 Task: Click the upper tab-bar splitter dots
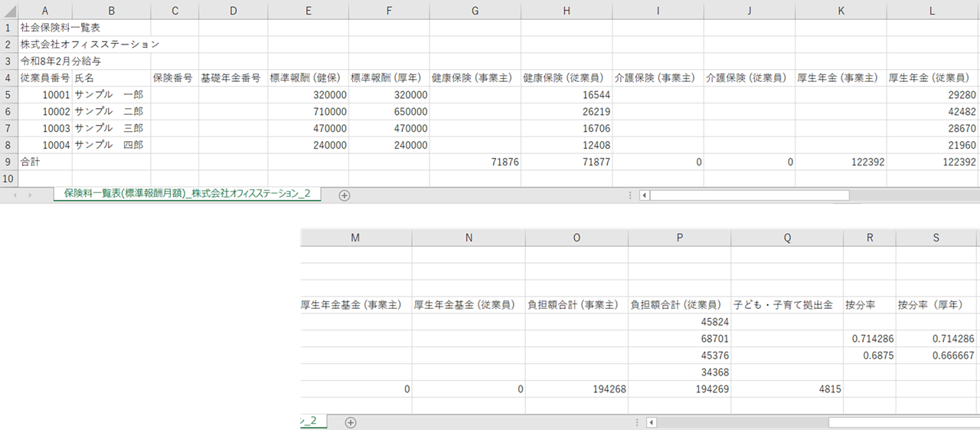click(x=630, y=195)
